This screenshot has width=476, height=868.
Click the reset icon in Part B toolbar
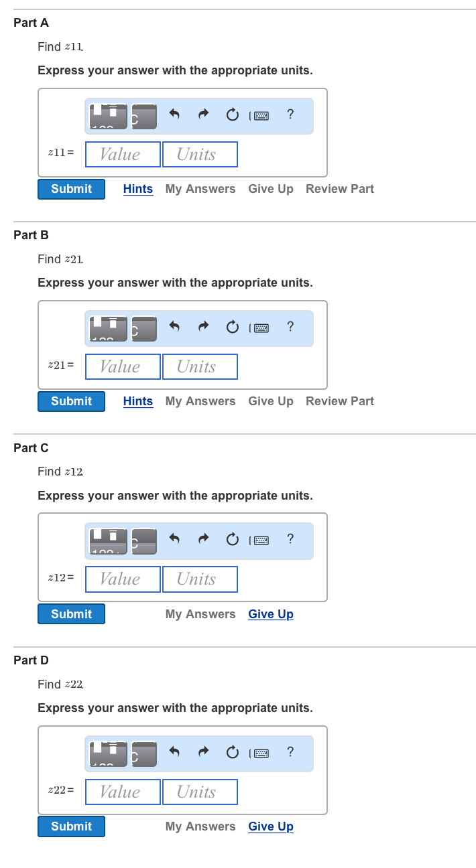(x=232, y=327)
